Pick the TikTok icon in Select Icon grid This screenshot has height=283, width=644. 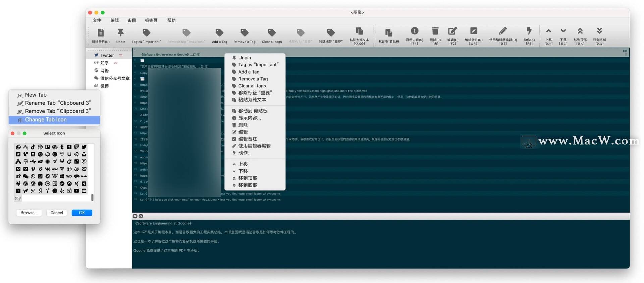coord(33,147)
